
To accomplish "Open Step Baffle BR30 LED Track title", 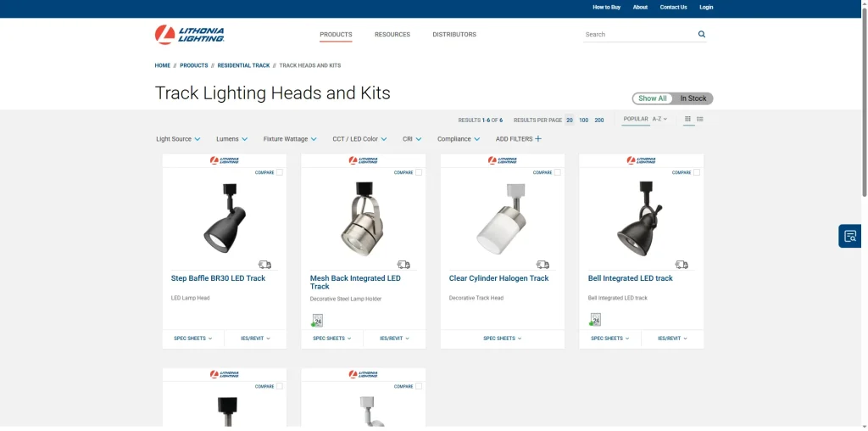I will click(218, 278).
